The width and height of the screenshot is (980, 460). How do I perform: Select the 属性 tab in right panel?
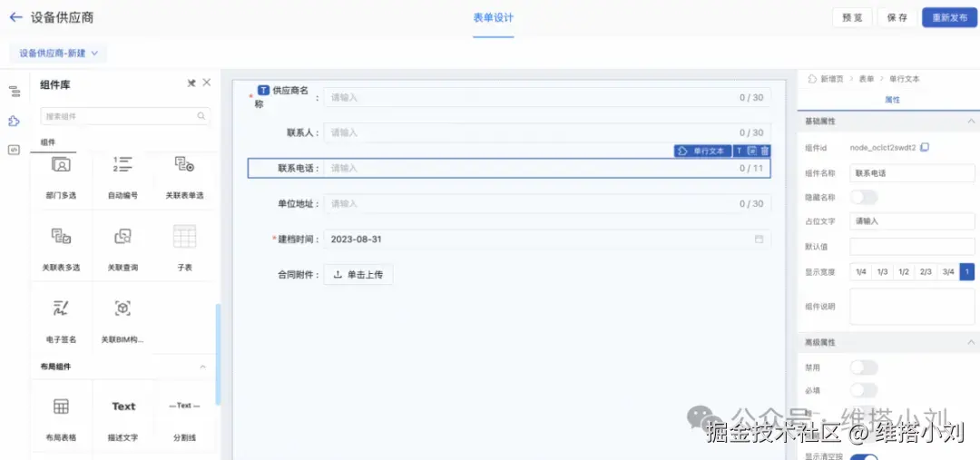[892, 100]
